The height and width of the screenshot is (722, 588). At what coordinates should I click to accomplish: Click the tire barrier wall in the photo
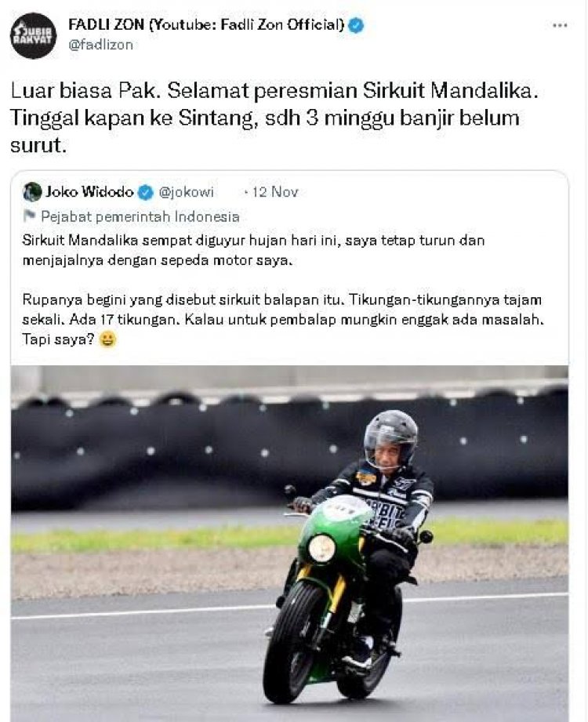pyautogui.click(x=289, y=442)
